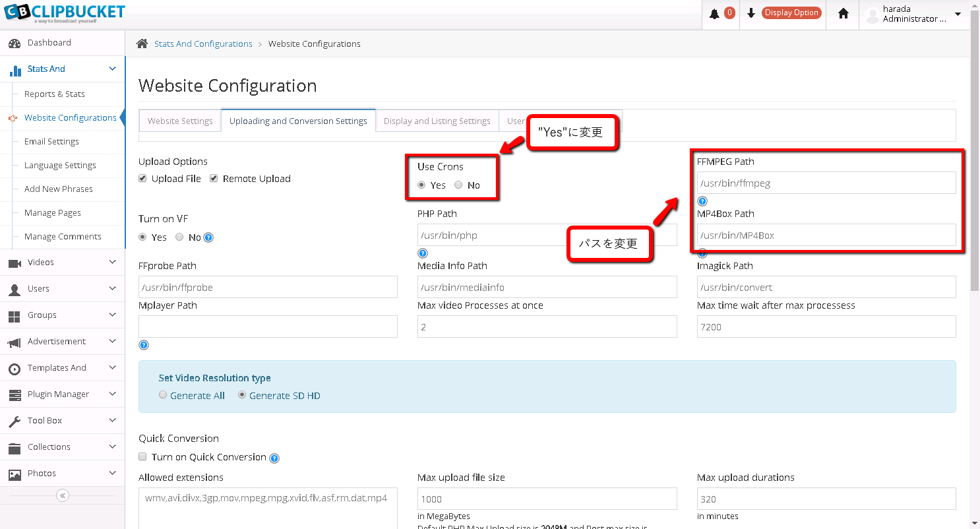Select No for Use Crons
This screenshot has height=529, width=980.
pyautogui.click(x=458, y=185)
